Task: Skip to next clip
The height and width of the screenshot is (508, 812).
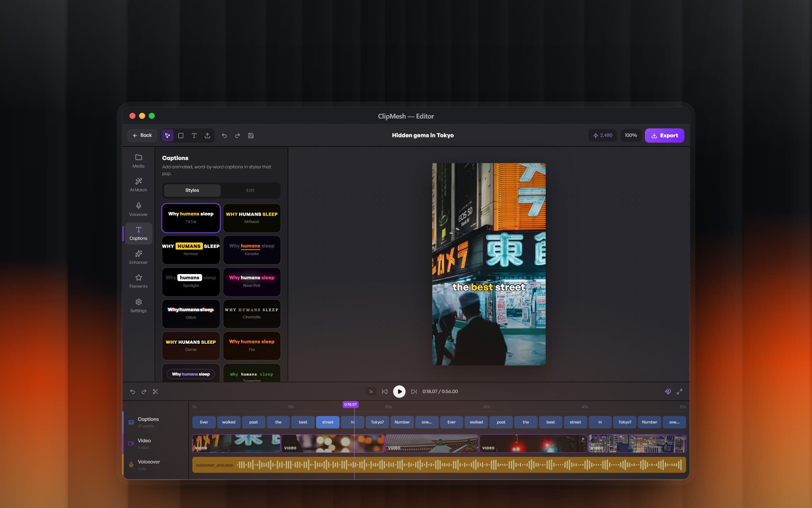Action: coord(414,391)
